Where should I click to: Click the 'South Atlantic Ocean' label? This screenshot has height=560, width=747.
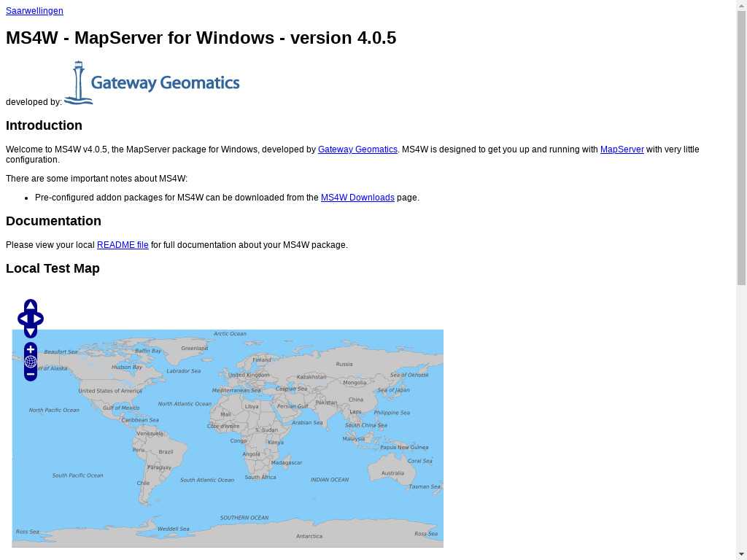click(x=207, y=480)
